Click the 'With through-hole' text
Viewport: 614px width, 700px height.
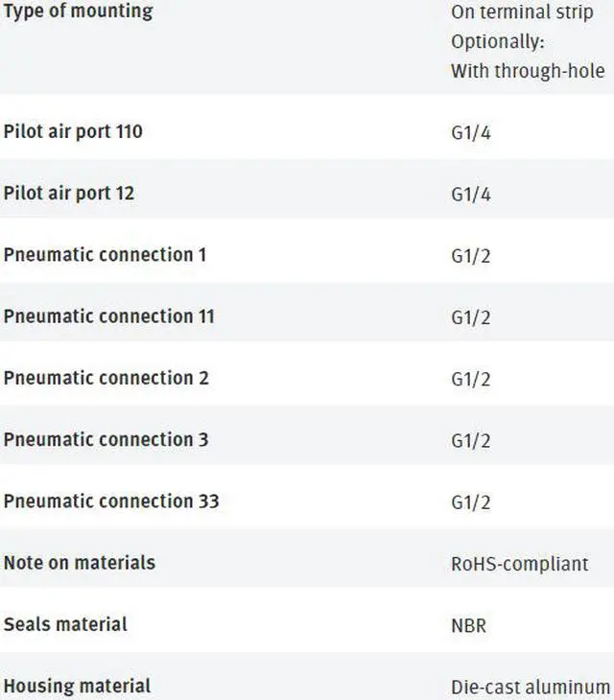coord(528,71)
